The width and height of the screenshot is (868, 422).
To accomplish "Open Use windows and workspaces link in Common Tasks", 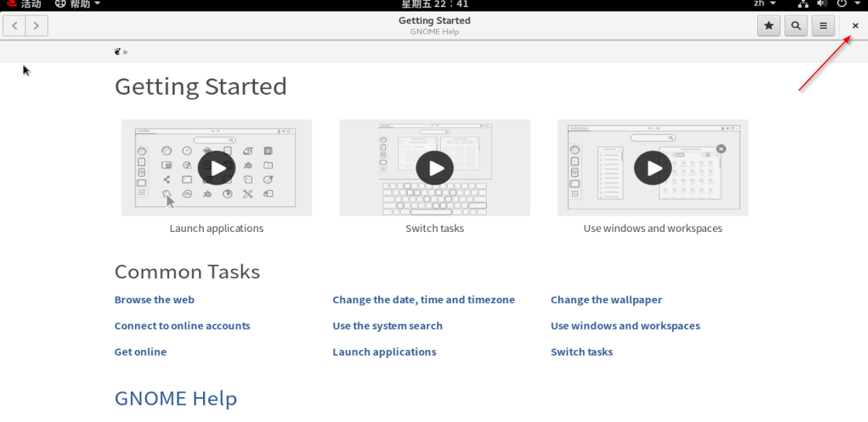I will tap(625, 326).
